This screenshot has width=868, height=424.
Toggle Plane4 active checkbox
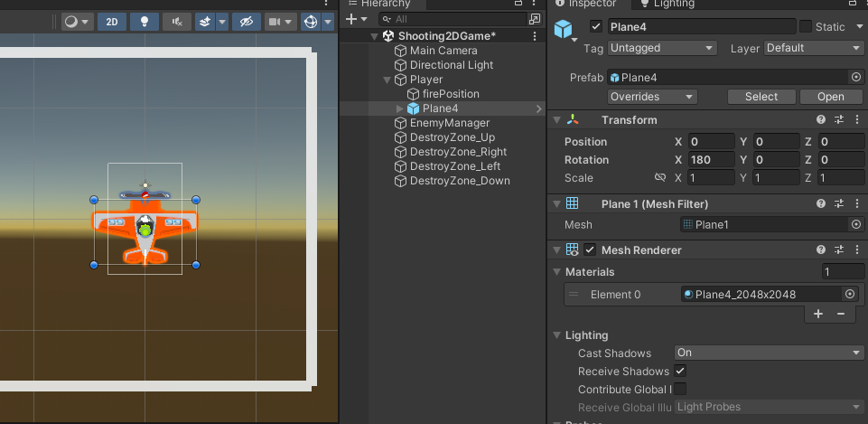coord(596,26)
